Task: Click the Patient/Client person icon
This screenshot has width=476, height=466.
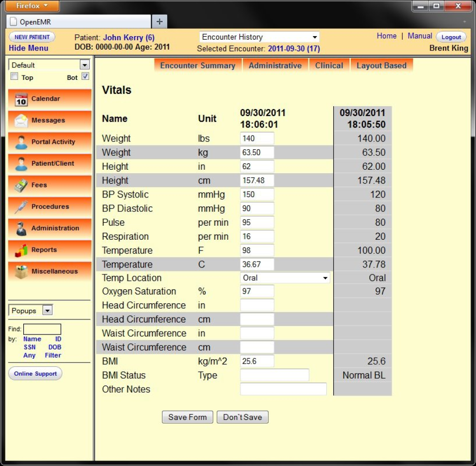Action: coord(21,164)
